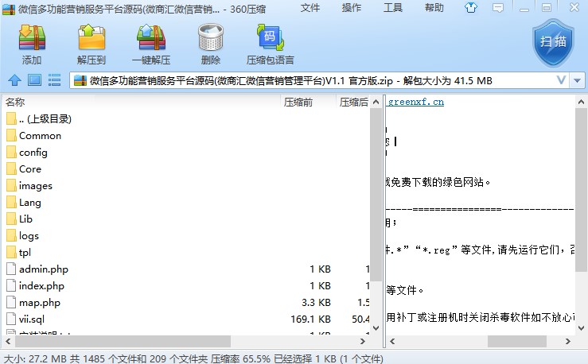Open the 操作 menu
This screenshot has height=364, width=588.
pos(352,8)
